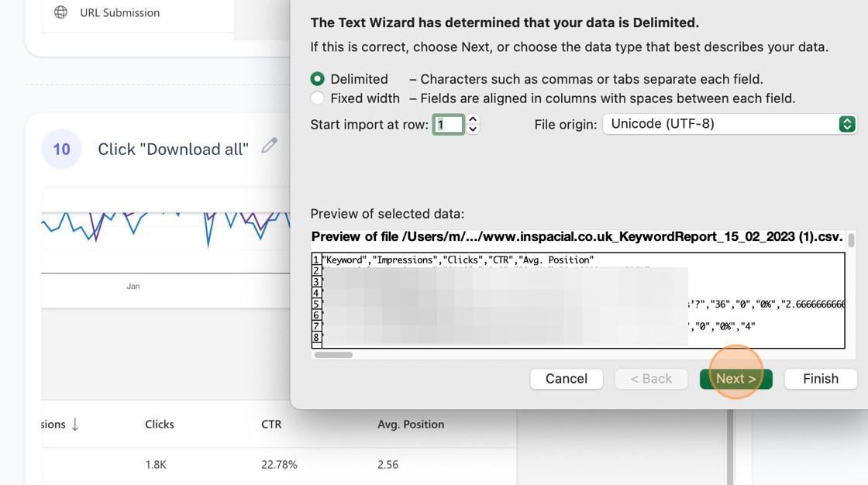
Task: Click the 1.8K clicks value
Action: pos(156,465)
